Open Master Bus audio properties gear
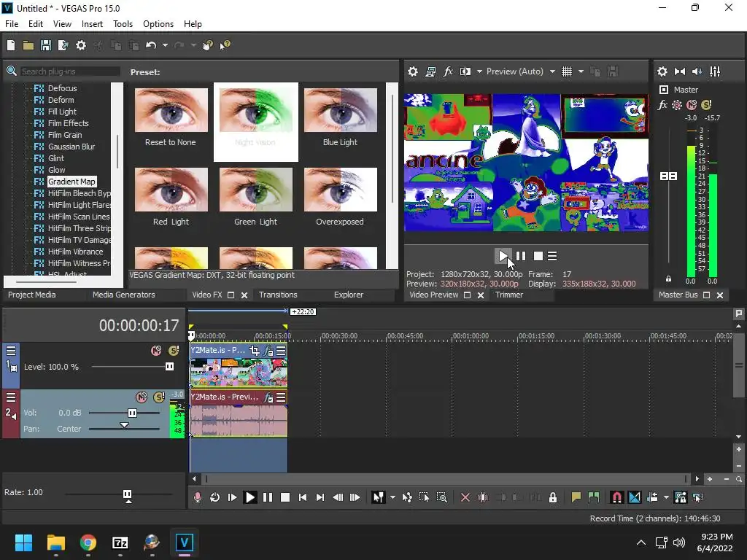 (662, 71)
